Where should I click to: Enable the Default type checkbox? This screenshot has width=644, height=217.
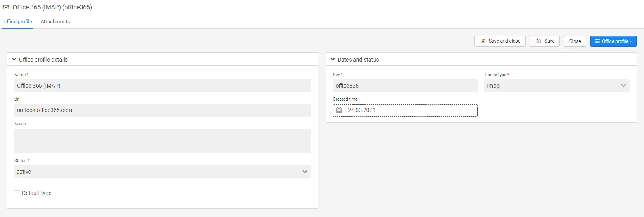pyautogui.click(x=17, y=193)
